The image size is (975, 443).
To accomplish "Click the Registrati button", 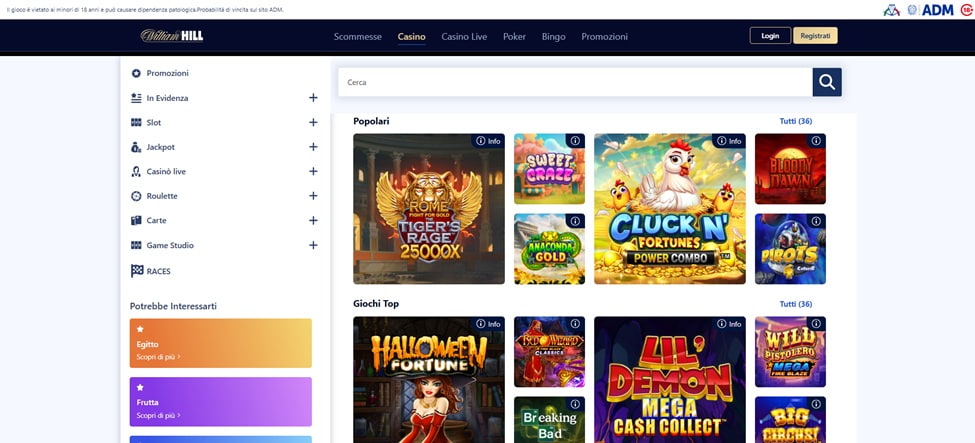I will coord(815,35).
